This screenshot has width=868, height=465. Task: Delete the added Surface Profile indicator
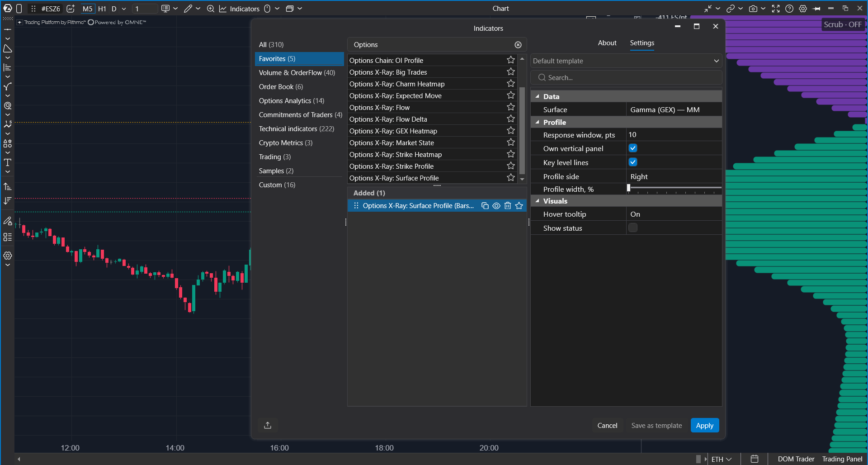click(508, 206)
